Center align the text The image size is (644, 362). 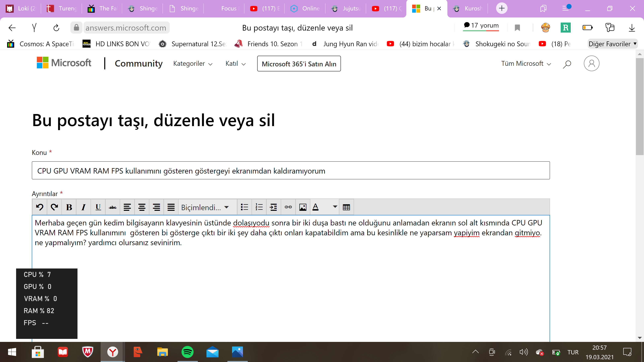(x=142, y=207)
